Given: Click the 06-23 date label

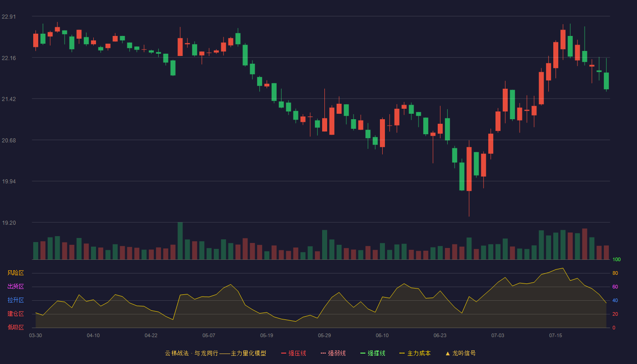Looking at the screenshot, I should (440, 335).
